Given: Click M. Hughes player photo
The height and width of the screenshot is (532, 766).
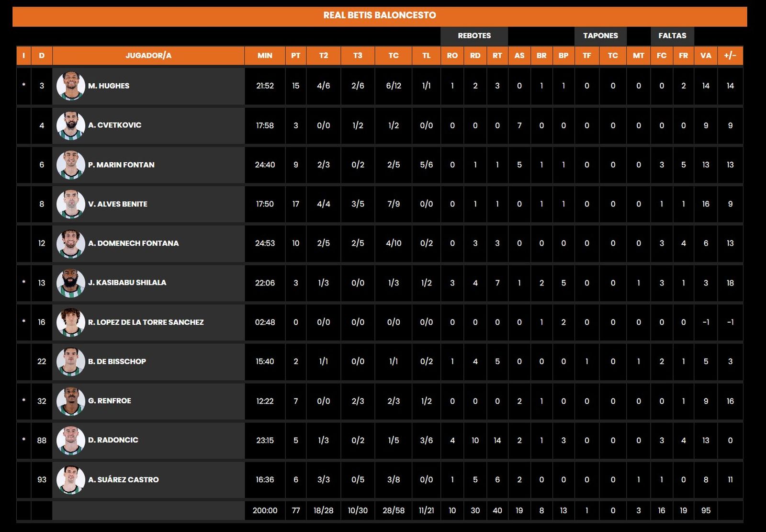Looking at the screenshot, I should click(x=70, y=86).
